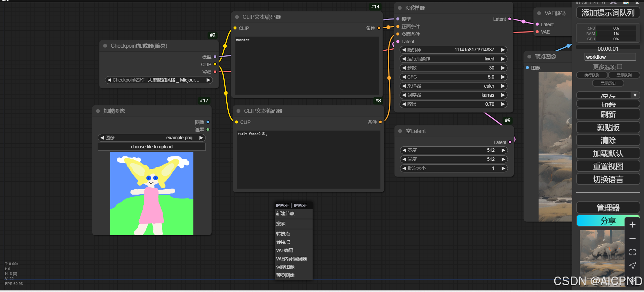Increase 随机种 seed with right arrow
Image resolution: width=644 pixels, height=292 pixels.
tap(503, 50)
